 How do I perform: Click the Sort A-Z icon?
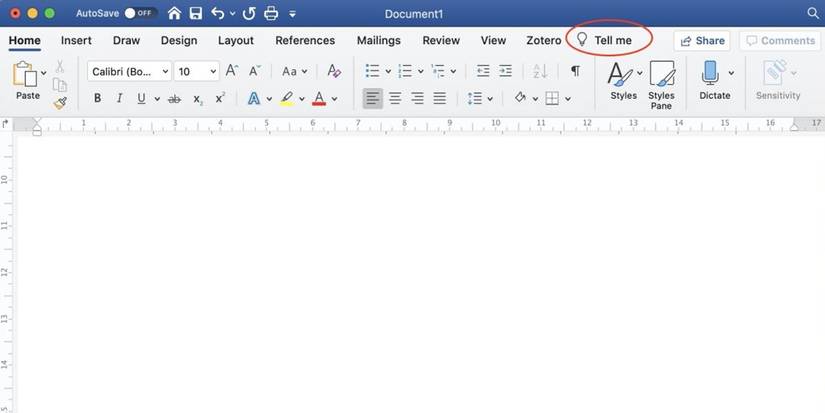click(540, 71)
